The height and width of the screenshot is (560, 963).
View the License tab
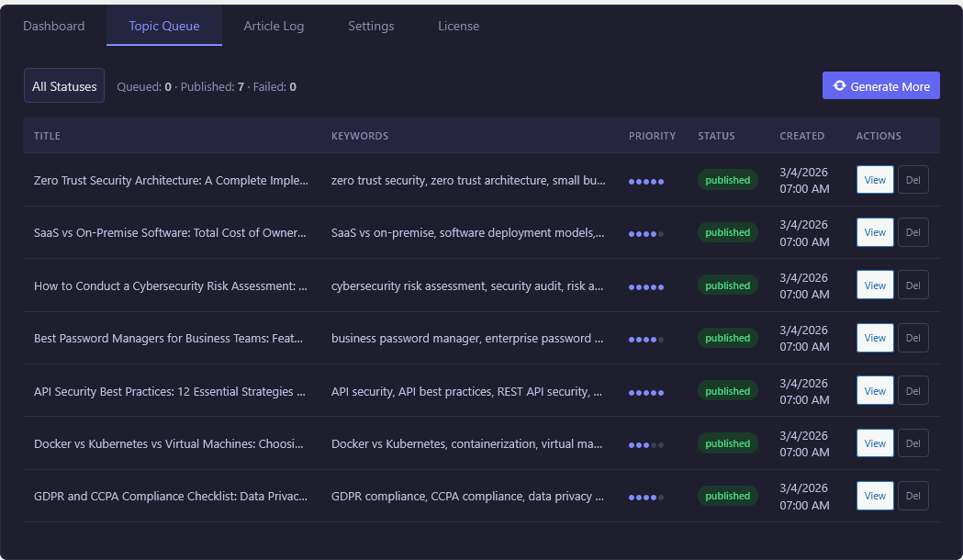point(458,26)
